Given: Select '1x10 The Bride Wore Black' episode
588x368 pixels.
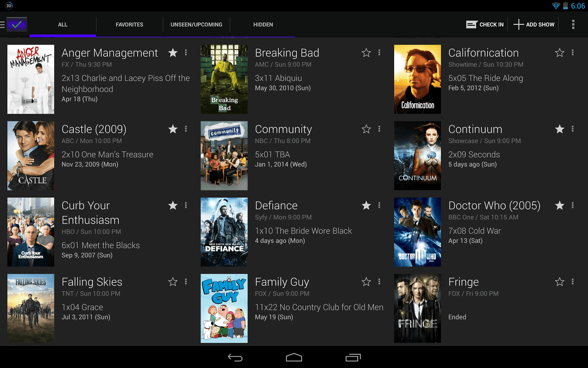Looking at the screenshot, I should tap(303, 231).
